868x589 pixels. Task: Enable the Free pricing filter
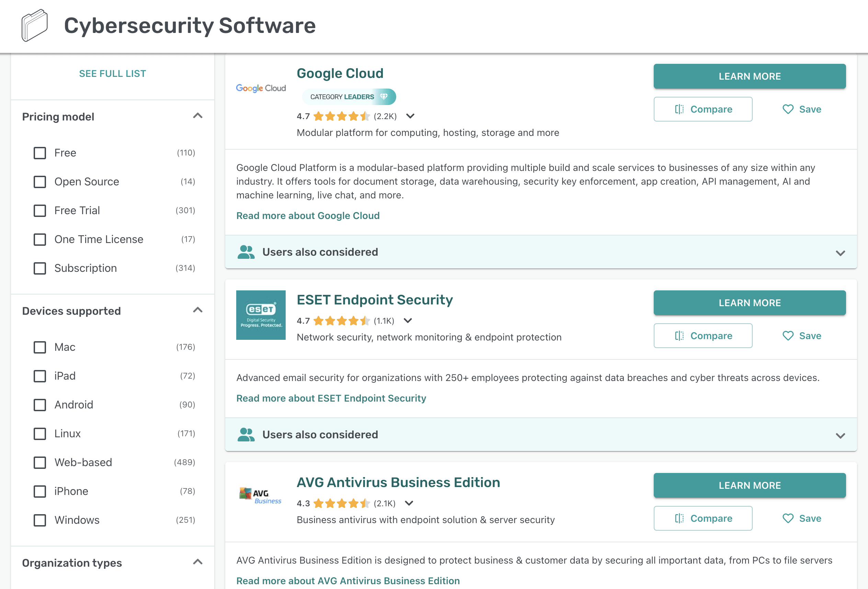pyautogui.click(x=39, y=153)
